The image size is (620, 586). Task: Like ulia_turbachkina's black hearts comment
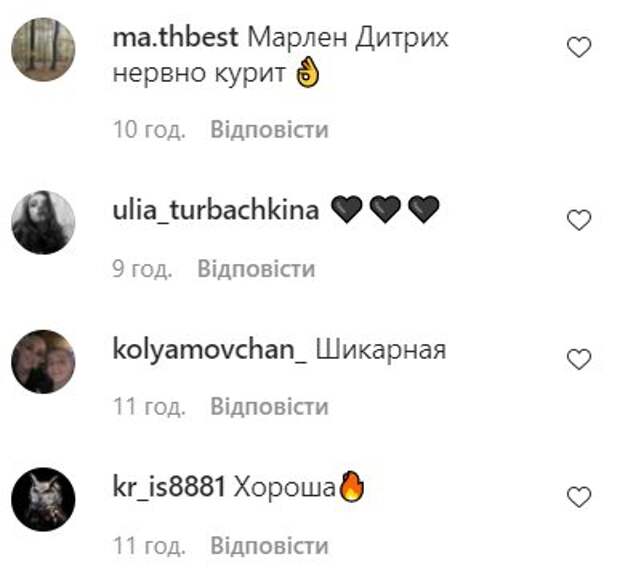[x=579, y=220]
